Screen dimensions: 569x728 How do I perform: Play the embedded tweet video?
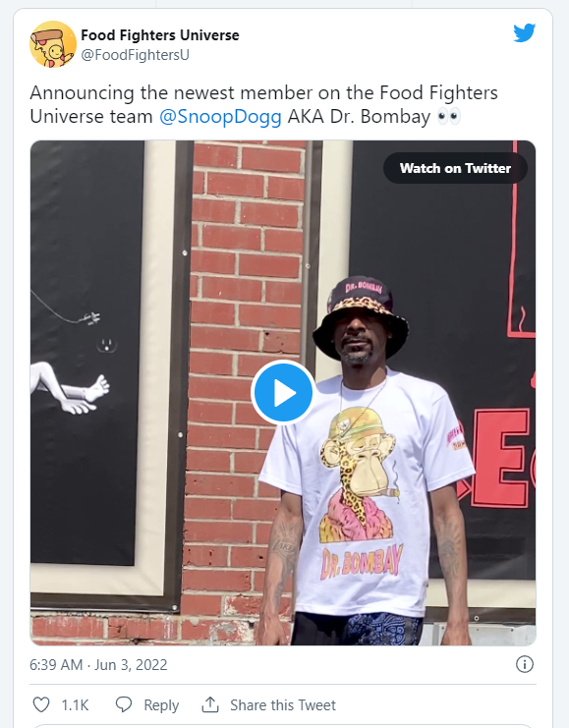[283, 392]
